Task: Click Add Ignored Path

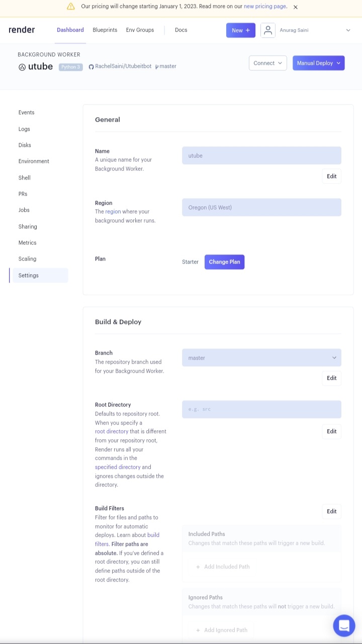Action: (x=221, y=630)
